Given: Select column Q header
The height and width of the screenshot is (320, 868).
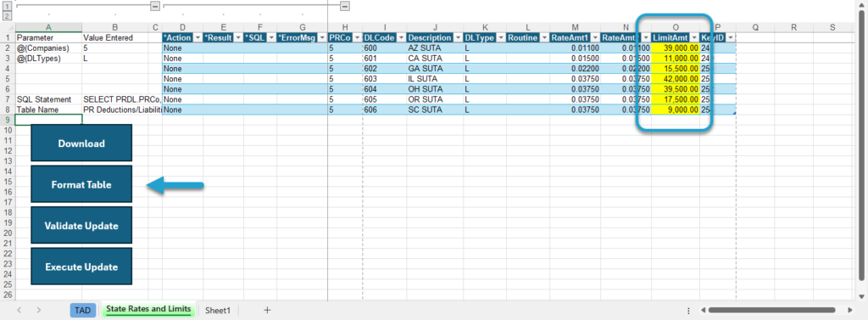Looking at the screenshot, I should pyautogui.click(x=755, y=27).
